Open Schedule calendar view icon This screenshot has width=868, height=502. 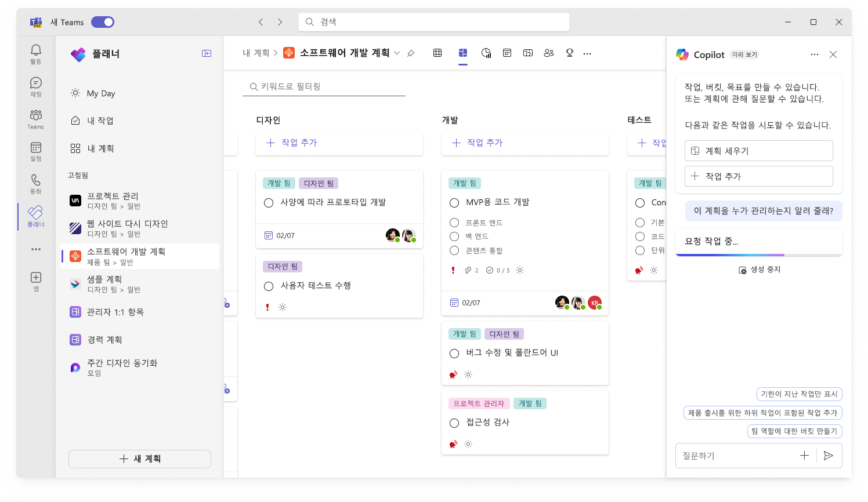click(507, 53)
